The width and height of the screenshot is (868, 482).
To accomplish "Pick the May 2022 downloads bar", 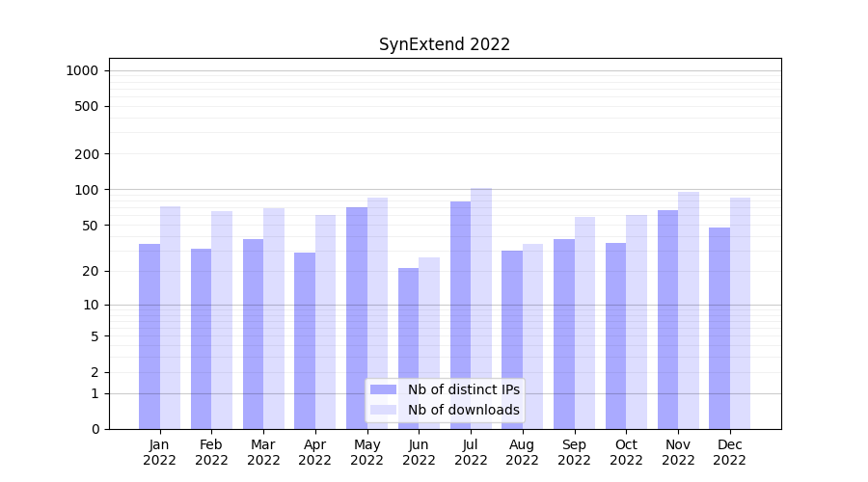I will point(377,313).
